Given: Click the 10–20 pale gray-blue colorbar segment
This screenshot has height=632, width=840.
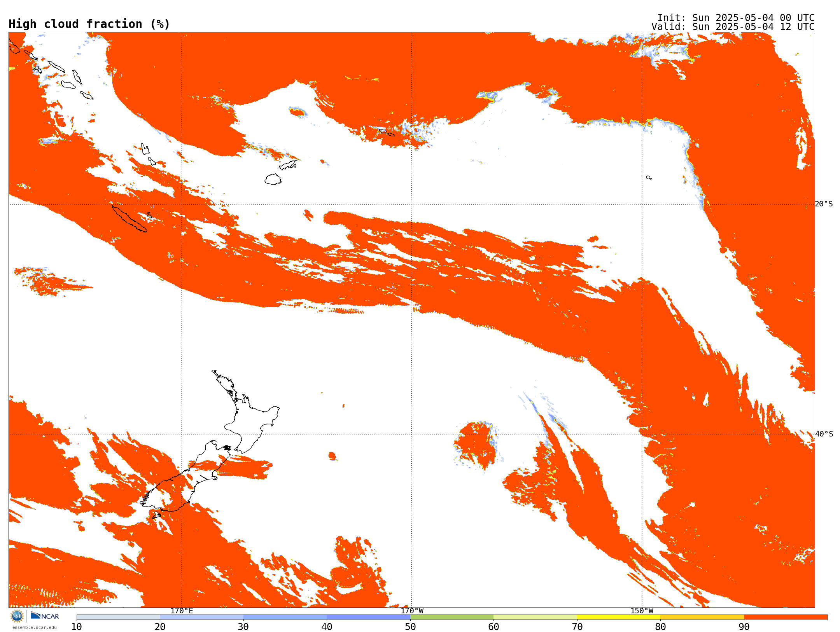Looking at the screenshot, I should click(x=118, y=617).
